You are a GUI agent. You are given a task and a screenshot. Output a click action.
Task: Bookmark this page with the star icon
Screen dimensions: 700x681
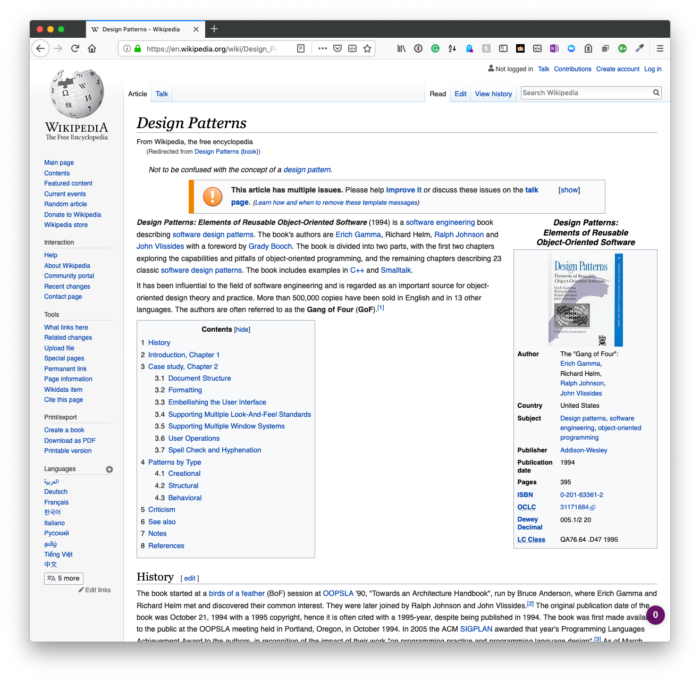(367, 49)
